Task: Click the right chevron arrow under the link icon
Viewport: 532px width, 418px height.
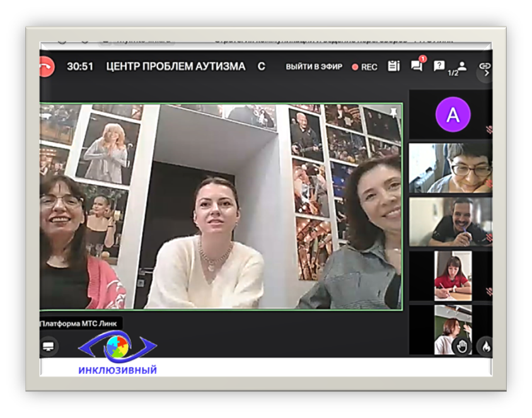Action: pyautogui.click(x=487, y=74)
